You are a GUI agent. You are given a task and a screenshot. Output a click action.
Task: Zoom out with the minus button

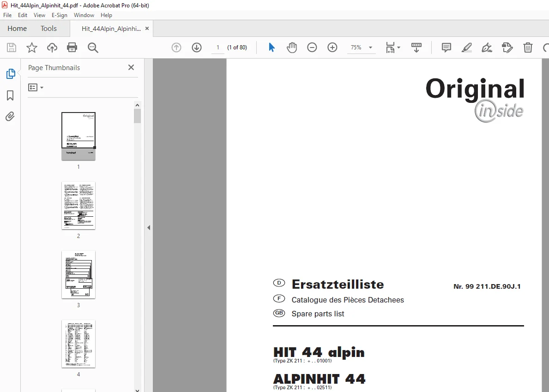[312, 48]
